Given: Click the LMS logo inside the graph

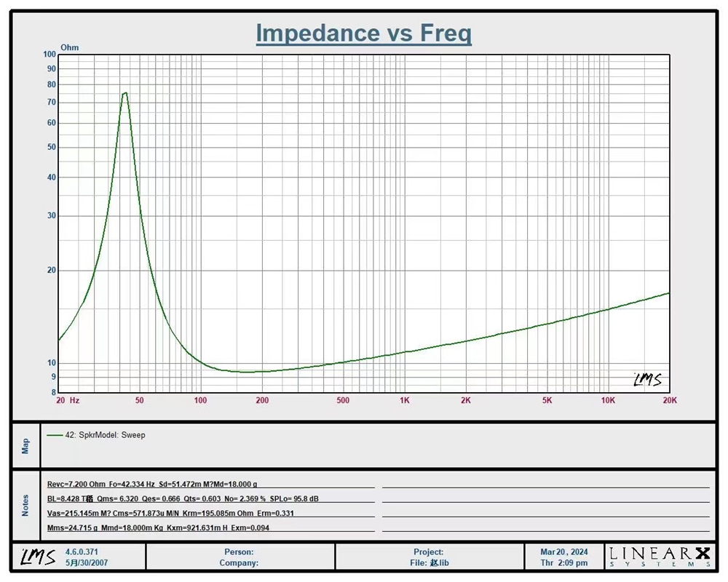Looking at the screenshot, I should coord(647,379).
